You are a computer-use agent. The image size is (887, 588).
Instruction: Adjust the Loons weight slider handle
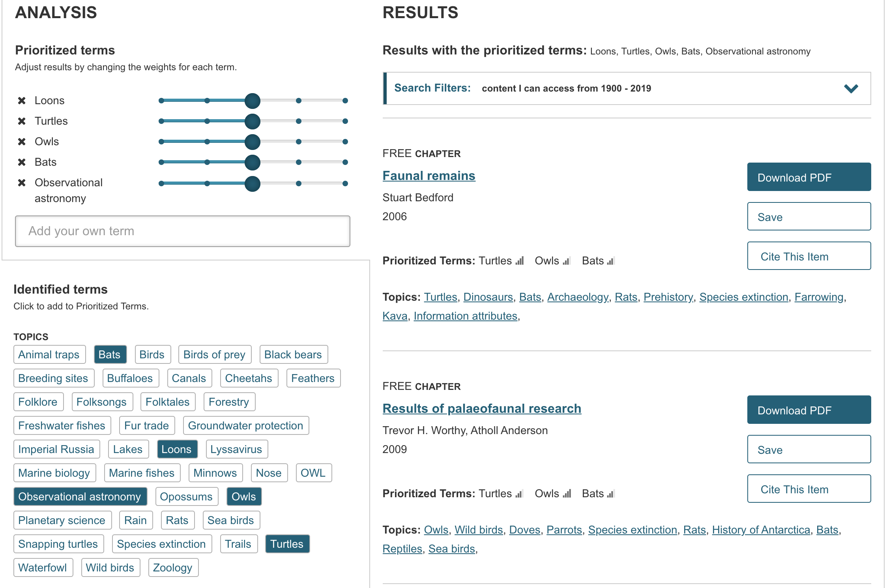pyautogui.click(x=253, y=101)
